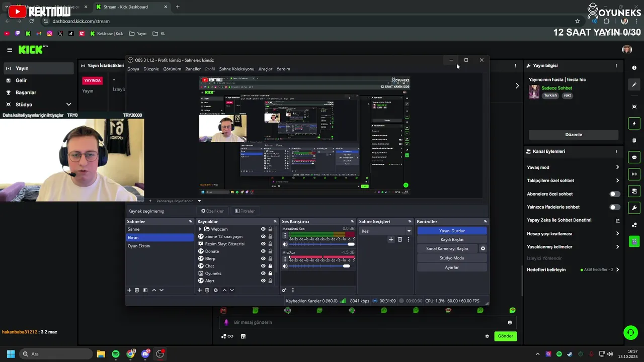Viewport: 644px width, 362px height.
Task: Open the Araçlar menu in OBS
Action: tap(265, 69)
